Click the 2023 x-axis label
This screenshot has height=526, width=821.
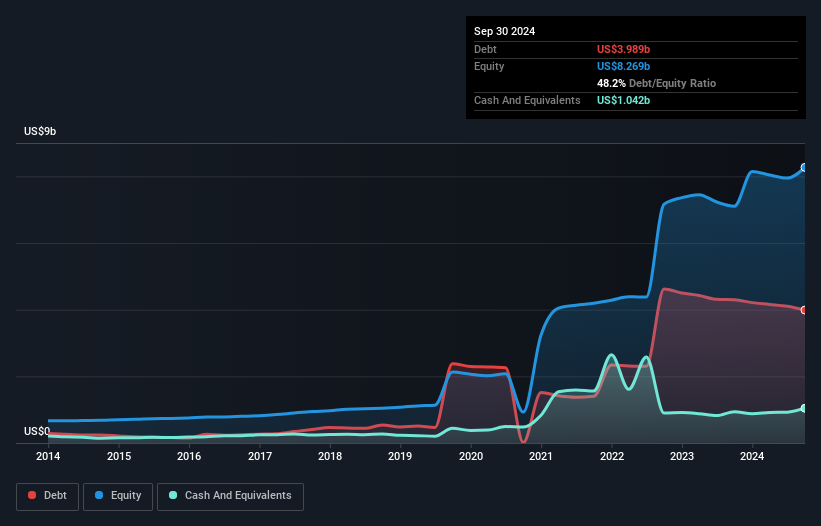click(682, 456)
